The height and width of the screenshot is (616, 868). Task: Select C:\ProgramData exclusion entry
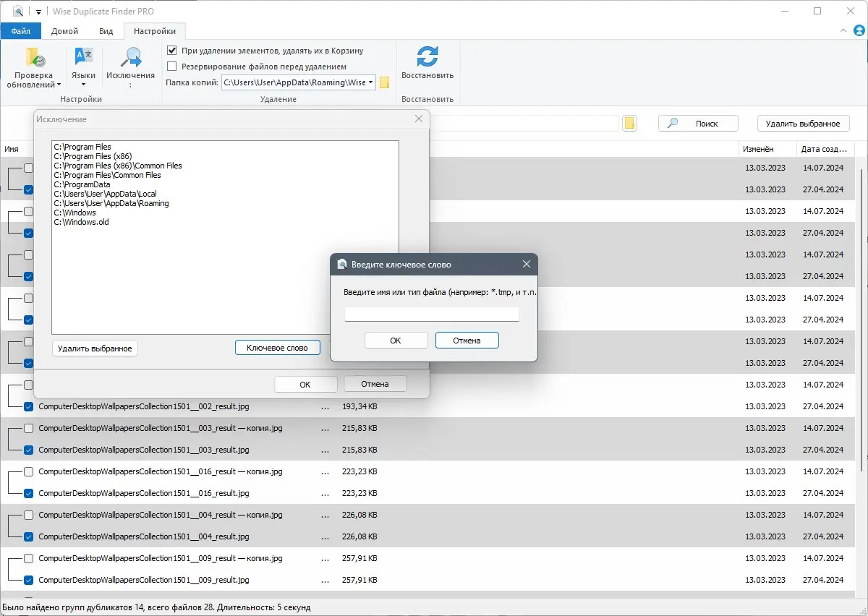82,184
